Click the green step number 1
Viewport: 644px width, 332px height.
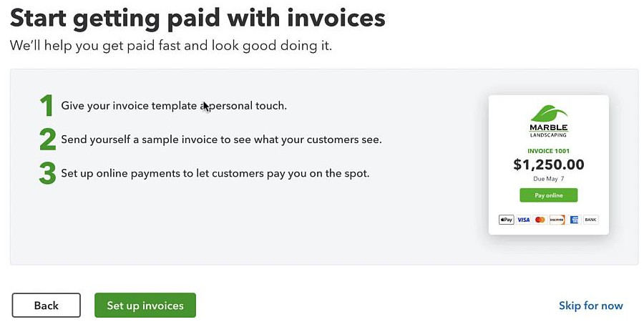coord(47,106)
